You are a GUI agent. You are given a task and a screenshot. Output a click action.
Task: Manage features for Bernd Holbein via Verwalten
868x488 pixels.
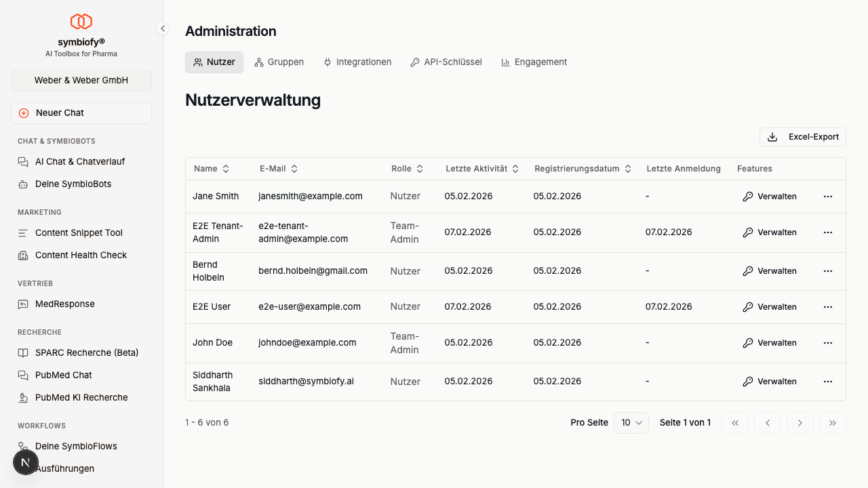click(x=770, y=270)
